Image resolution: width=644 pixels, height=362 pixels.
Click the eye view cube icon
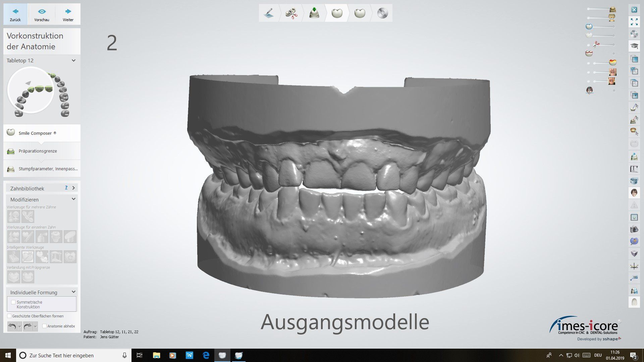pyautogui.click(x=634, y=95)
